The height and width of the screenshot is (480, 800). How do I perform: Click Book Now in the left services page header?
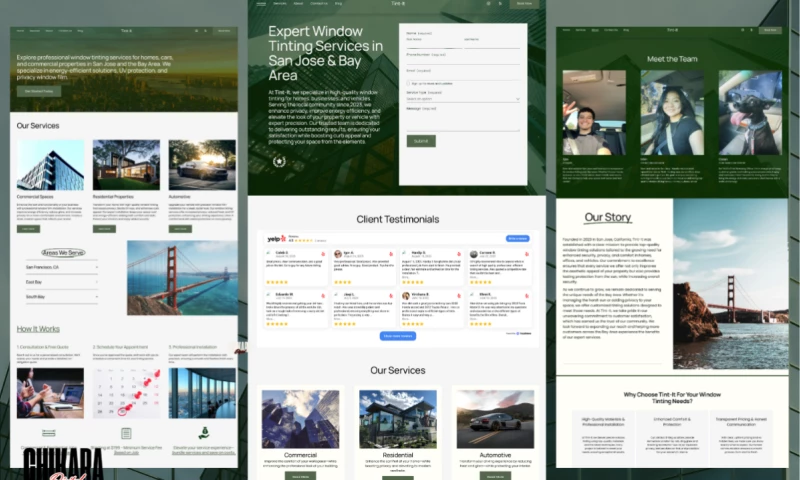pos(224,31)
